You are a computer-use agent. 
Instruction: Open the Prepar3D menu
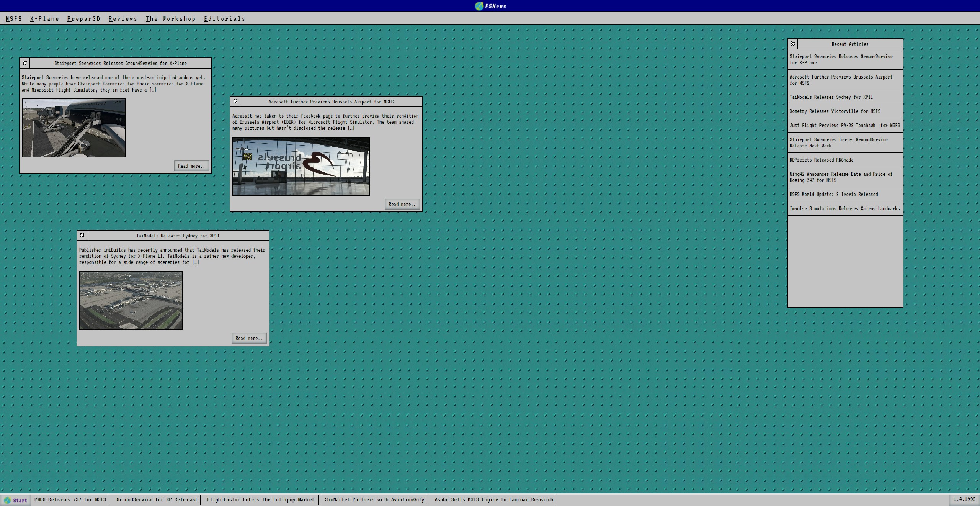tap(83, 19)
